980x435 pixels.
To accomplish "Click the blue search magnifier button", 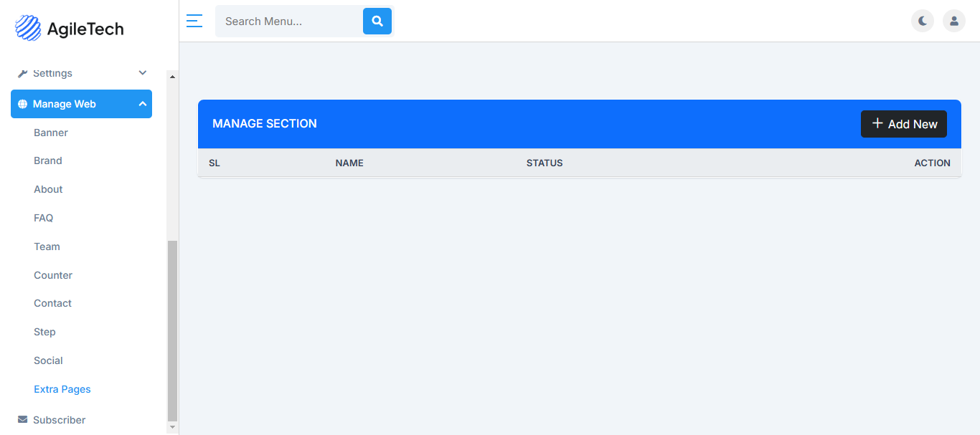I will pos(377,21).
